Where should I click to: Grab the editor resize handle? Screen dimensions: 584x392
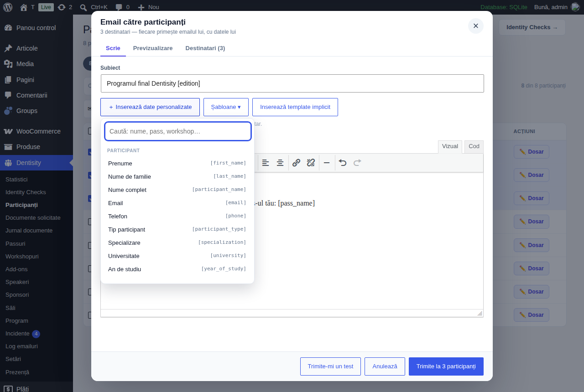[x=480, y=313]
